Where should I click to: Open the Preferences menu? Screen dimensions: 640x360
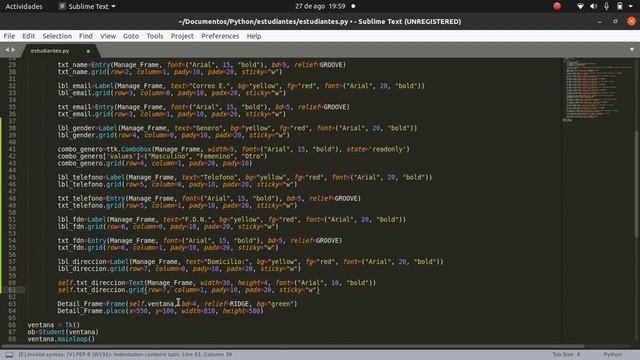point(220,36)
